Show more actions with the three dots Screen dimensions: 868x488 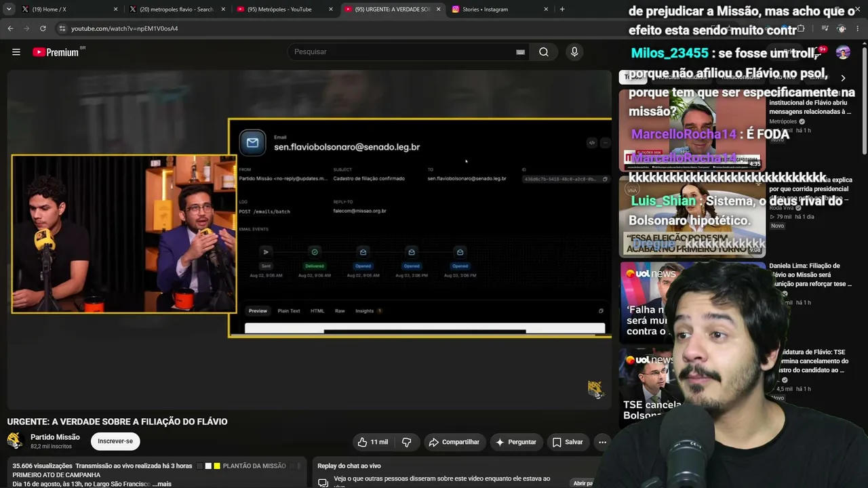602,442
